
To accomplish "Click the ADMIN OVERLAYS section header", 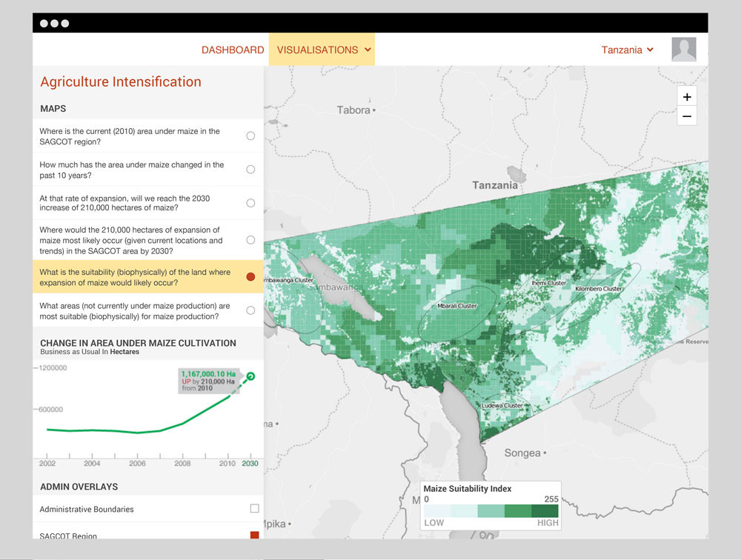I will pyautogui.click(x=79, y=487).
